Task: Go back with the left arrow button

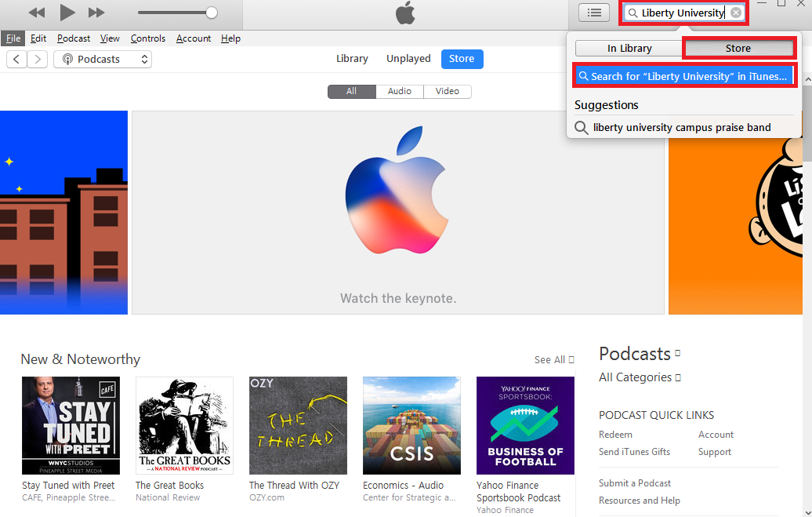Action: [16, 59]
